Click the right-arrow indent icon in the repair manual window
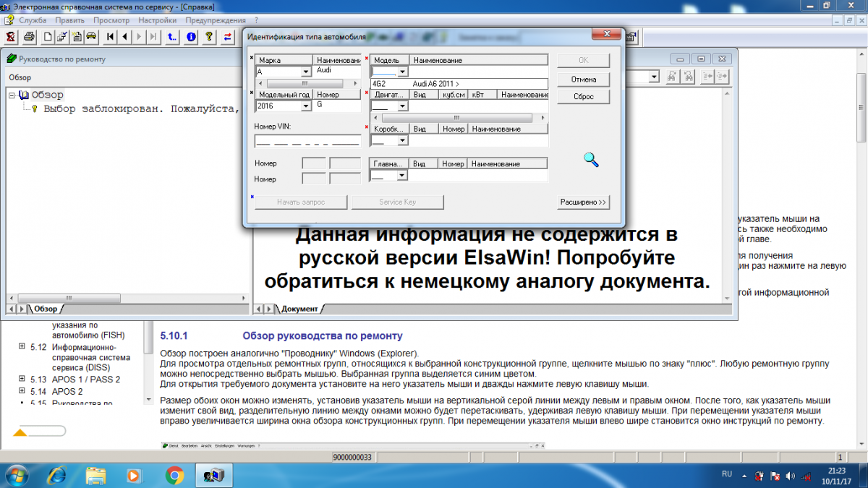Image resolution: width=868 pixels, height=488 pixels. [x=722, y=77]
